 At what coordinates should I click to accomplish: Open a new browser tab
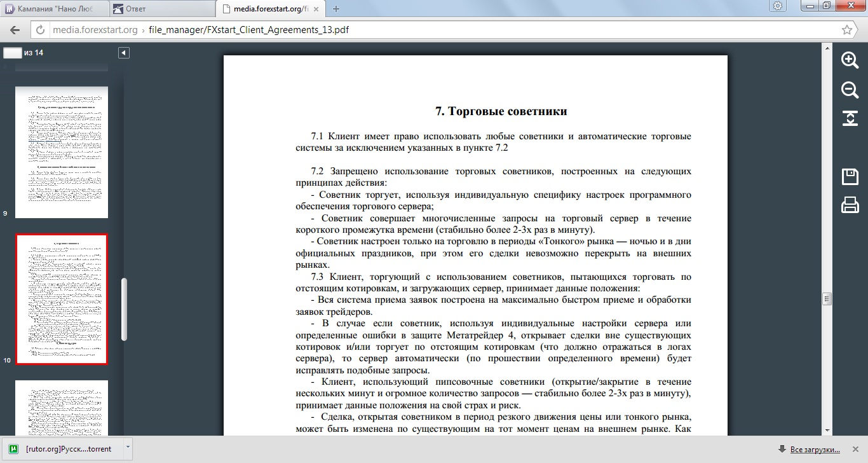click(x=336, y=9)
